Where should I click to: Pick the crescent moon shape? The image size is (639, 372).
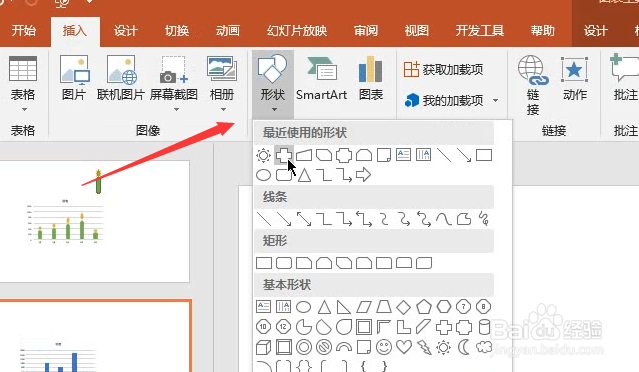pos(464,347)
